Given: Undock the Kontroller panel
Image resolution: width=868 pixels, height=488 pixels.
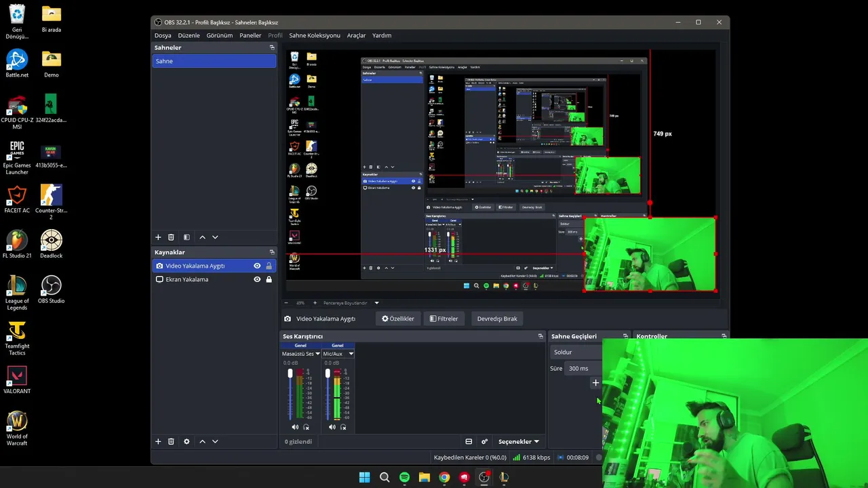Looking at the screenshot, I should coord(724,336).
